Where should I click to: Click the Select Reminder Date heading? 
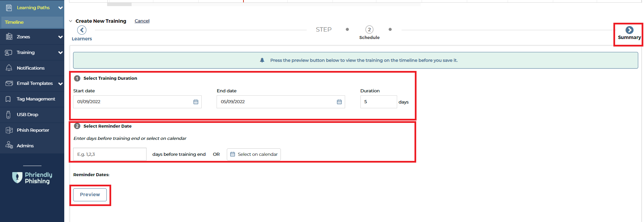tap(107, 126)
